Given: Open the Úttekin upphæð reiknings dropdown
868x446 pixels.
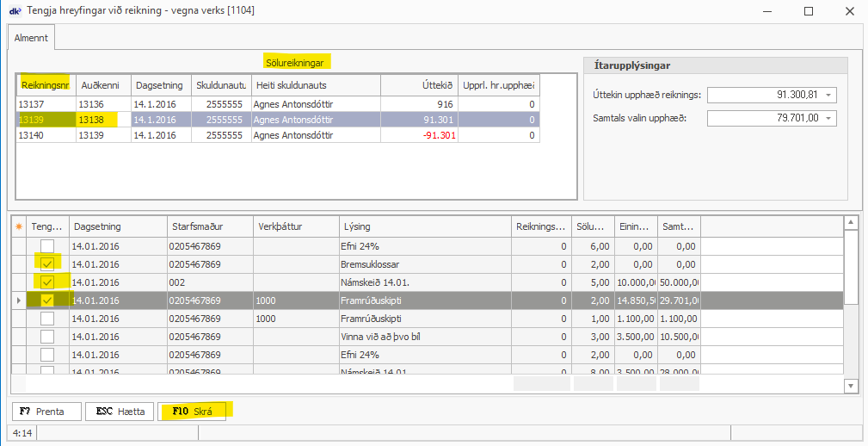Looking at the screenshot, I should point(827,95).
